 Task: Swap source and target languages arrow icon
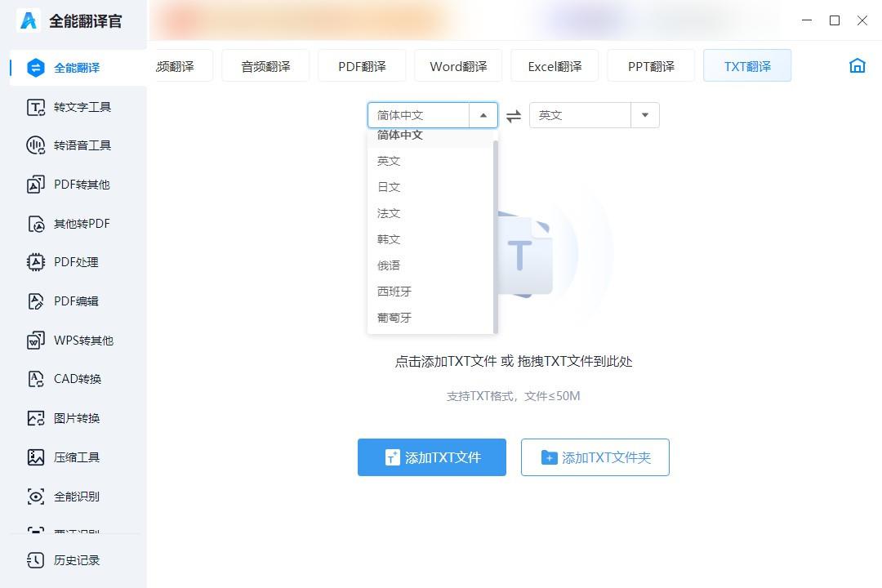[x=513, y=116]
